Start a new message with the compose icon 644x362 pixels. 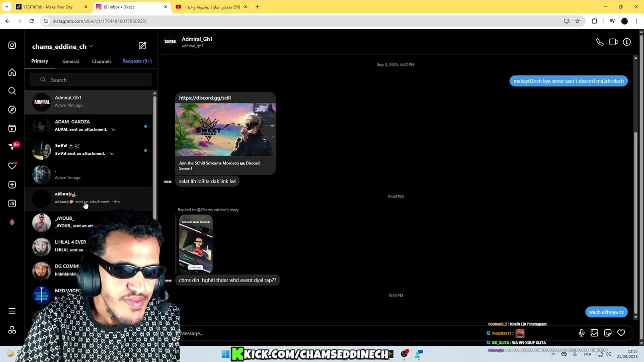coord(142,46)
